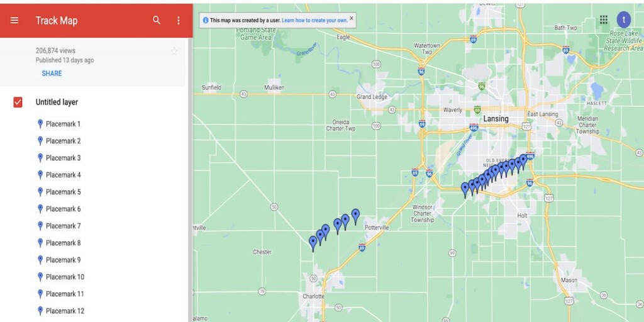
Task: Click the search magnifier icon
Action: pyautogui.click(x=157, y=20)
